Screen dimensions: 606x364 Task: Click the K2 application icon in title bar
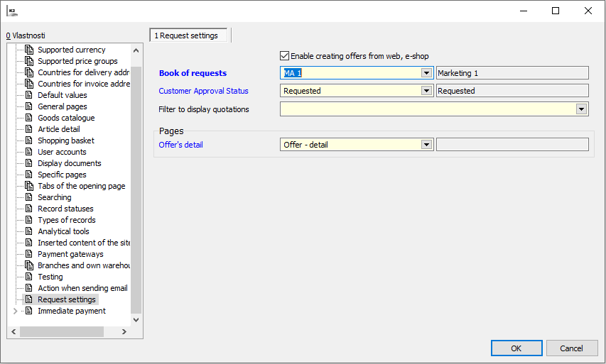tap(12, 11)
